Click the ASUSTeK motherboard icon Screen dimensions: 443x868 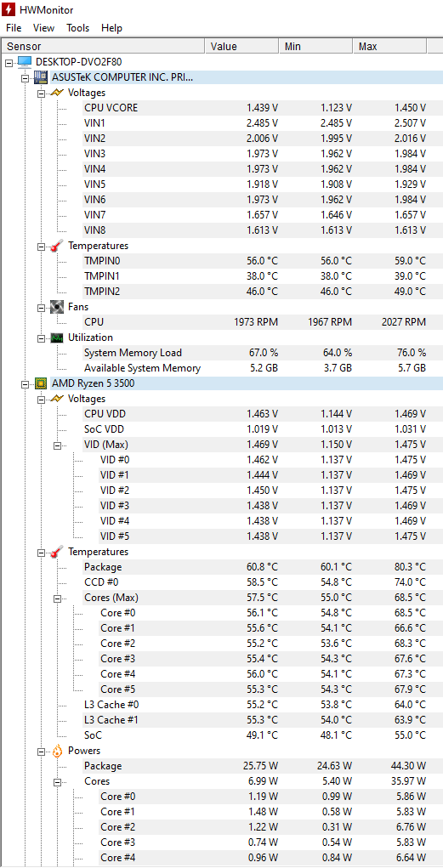tap(41, 77)
